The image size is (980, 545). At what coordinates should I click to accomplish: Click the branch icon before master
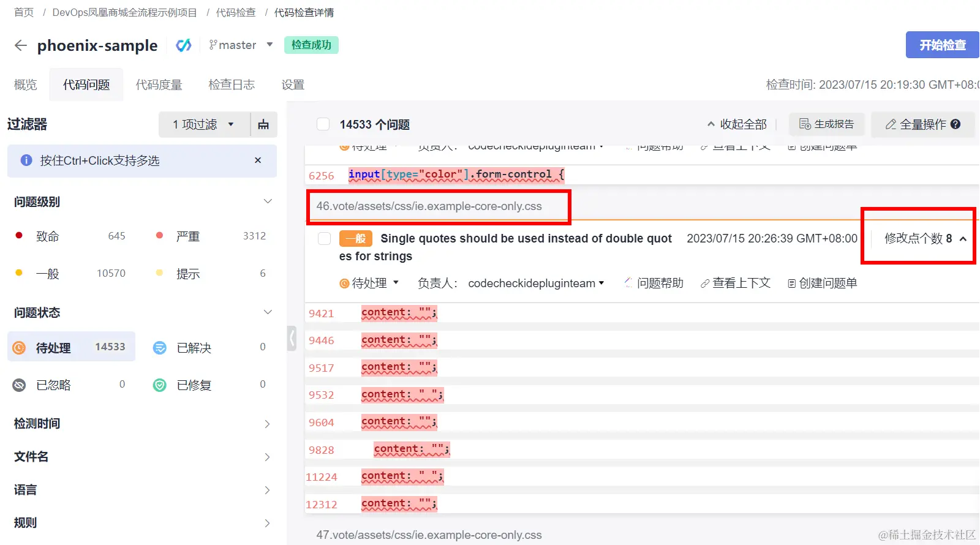pos(213,45)
